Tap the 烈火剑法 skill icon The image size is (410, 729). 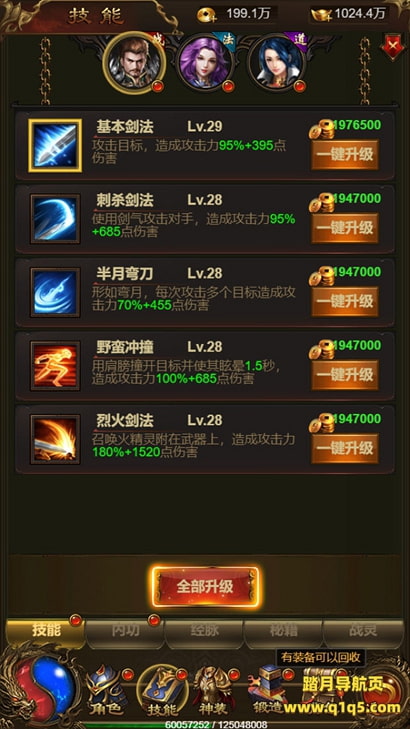coord(55,439)
